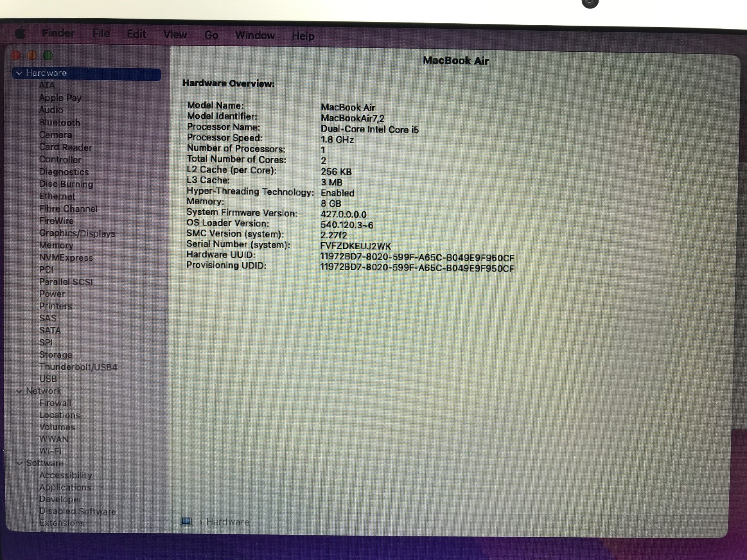Select Storage in the sidebar
The width and height of the screenshot is (747, 560).
[x=56, y=355]
